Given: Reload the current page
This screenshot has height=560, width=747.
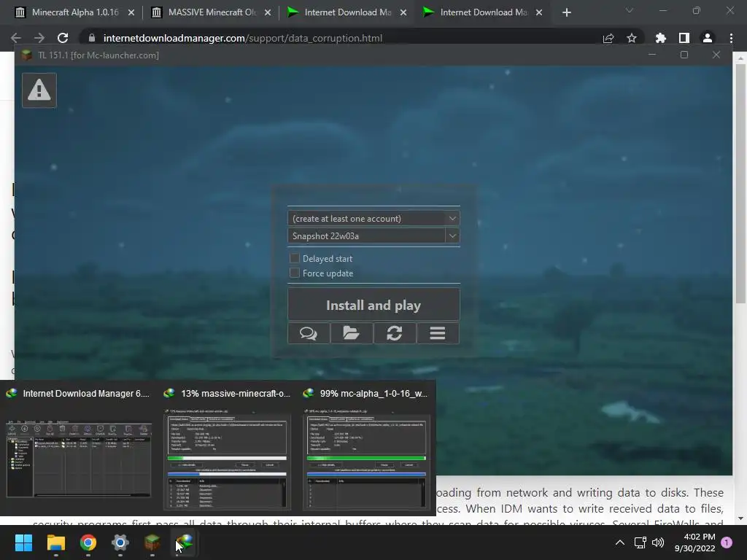Looking at the screenshot, I should coord(63,38).
